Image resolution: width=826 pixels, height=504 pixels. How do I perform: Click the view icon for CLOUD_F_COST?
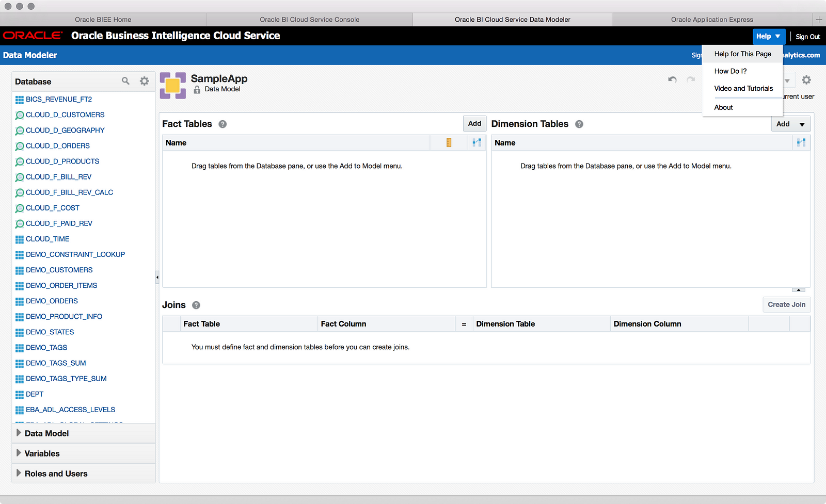pos(20,208)
